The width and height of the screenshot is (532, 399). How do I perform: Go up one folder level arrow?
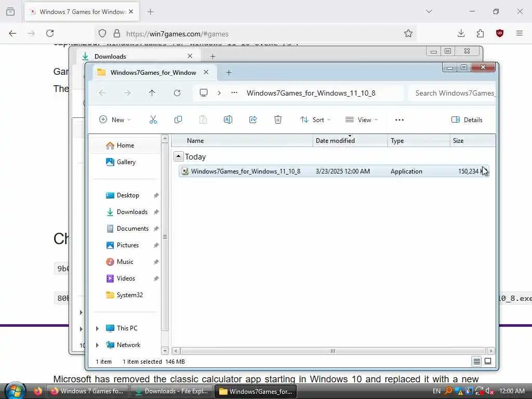[152, 93]
